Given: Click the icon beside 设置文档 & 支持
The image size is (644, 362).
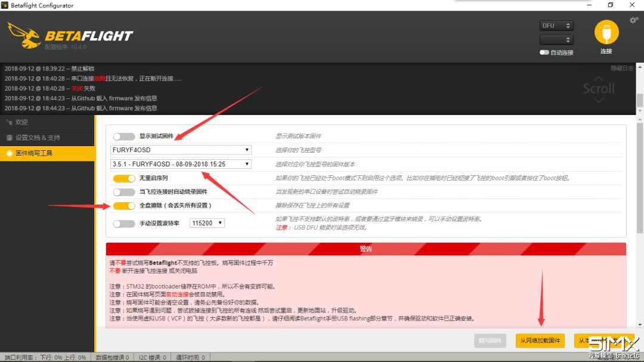Looking at the screenshot, I should [x=9, y=138].
